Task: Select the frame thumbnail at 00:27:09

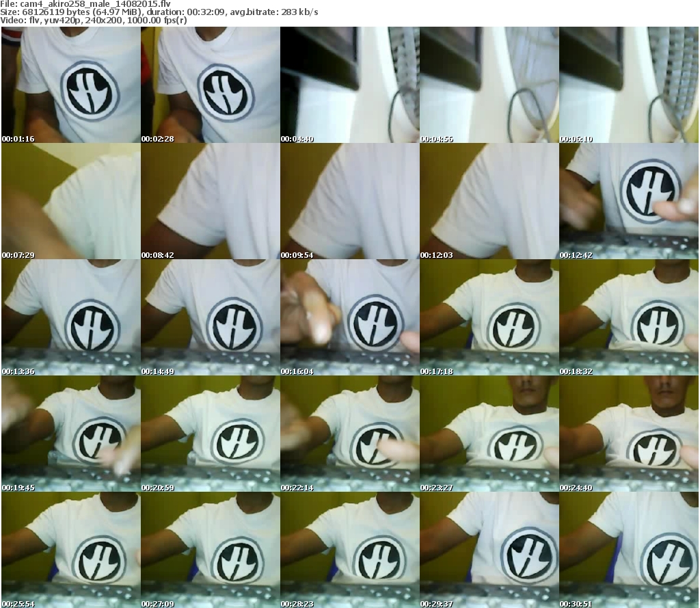Action: pos(211,549)
